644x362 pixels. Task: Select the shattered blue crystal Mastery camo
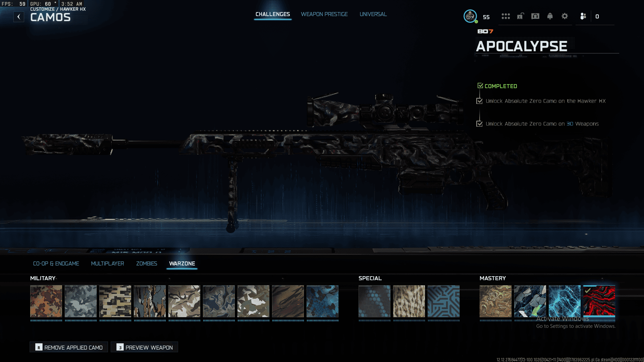530,301
